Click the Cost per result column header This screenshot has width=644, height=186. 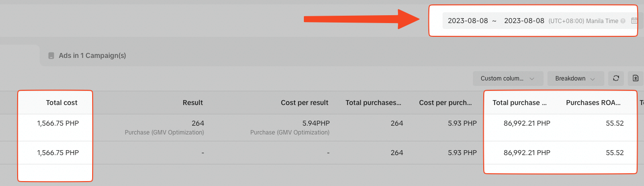[304, 103]
